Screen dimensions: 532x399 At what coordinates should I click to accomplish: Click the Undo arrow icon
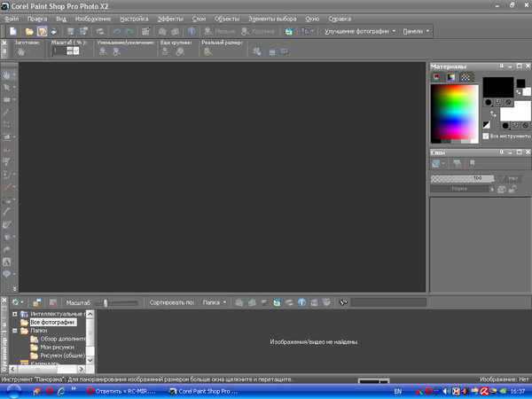click(117, 32)
